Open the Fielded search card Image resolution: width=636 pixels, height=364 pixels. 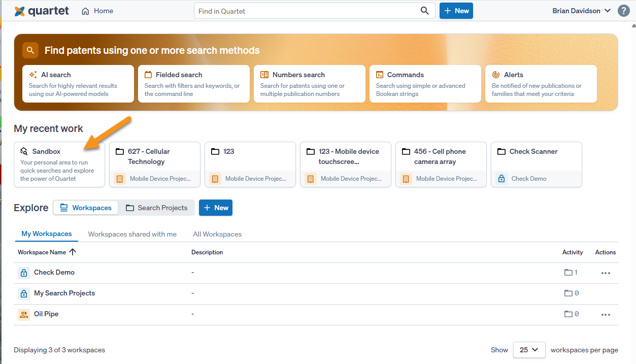click(194, 84)
